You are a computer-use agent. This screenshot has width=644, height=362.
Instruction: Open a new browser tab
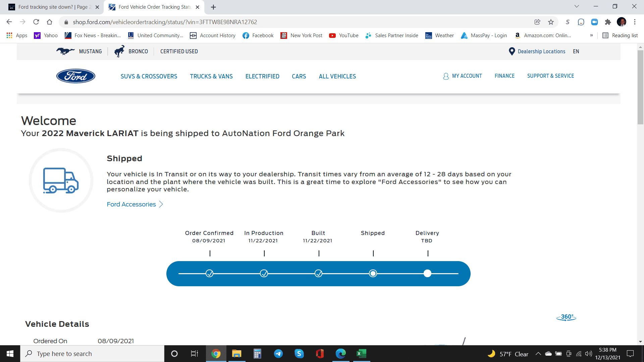213,7
